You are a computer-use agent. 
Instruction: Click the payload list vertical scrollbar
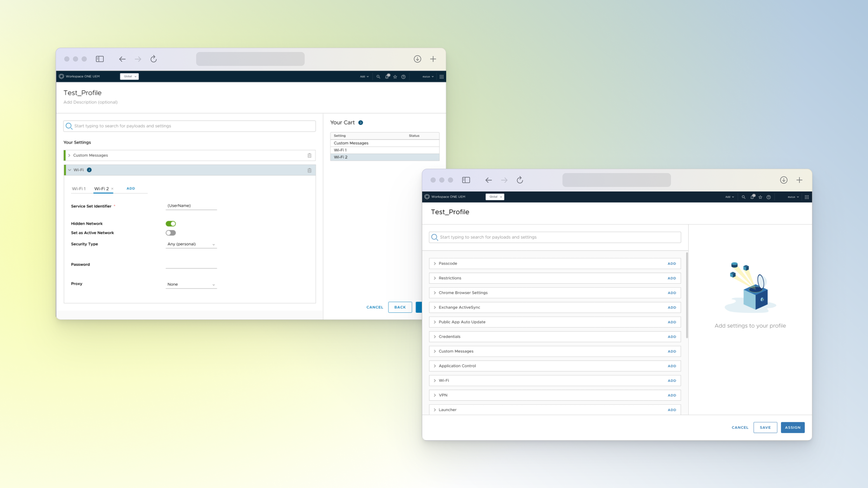click(687, 295)
